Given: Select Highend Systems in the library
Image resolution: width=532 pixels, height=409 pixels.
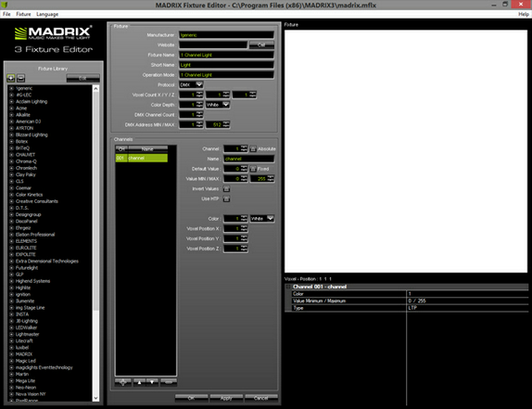Looking at the screenshot, I should click(32, 281).
